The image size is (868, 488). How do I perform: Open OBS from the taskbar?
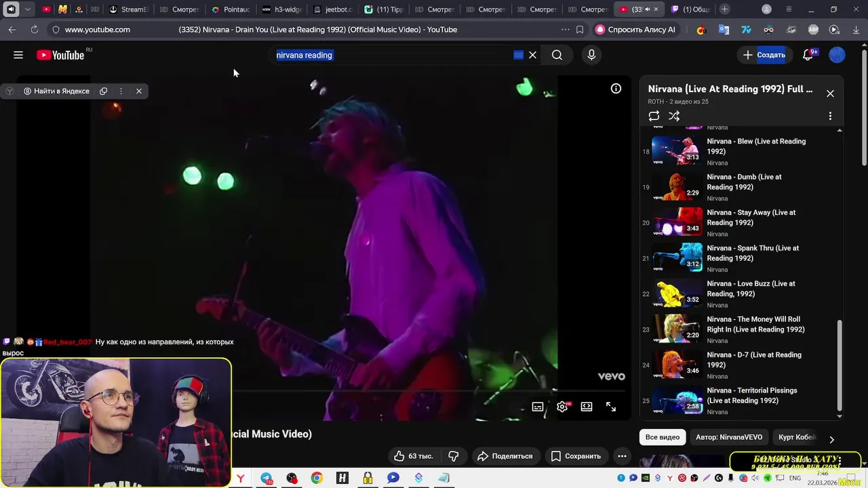click(x=292, y=478)
